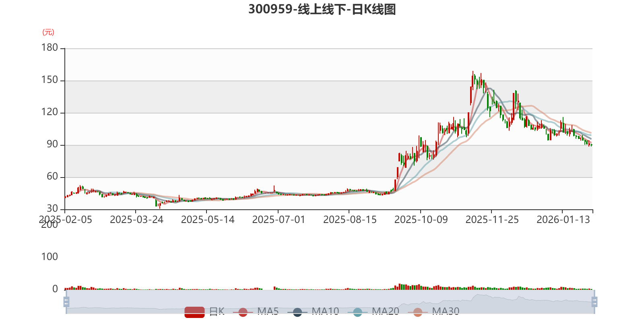Select the 2026-01-13 date axis label
This screenshot has width=644, height=322.
tap(563, 220)
